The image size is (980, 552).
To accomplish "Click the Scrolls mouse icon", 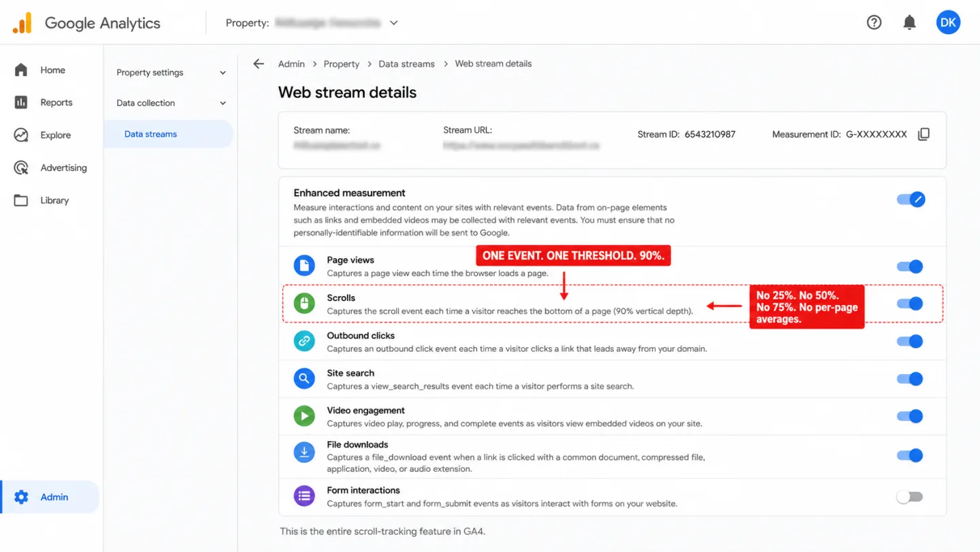I will (x=304, y=304).
